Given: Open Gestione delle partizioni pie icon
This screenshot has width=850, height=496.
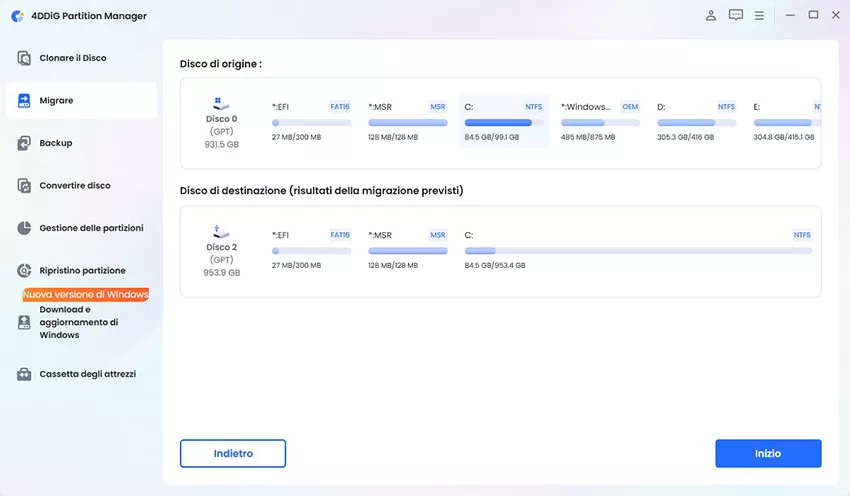Looking at the screenshot, I should (24, 228).
